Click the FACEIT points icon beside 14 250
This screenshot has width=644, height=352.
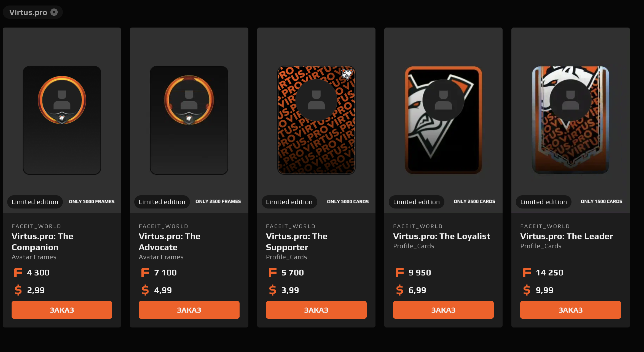pos(527,272)
